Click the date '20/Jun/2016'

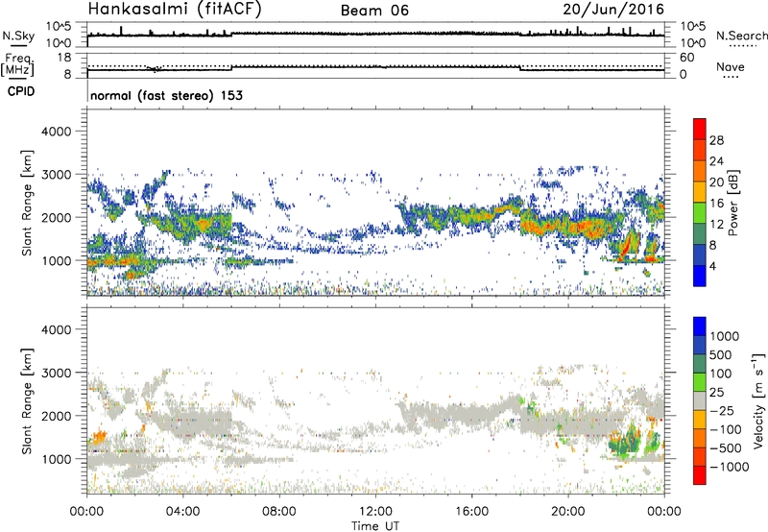pos(613,9)
